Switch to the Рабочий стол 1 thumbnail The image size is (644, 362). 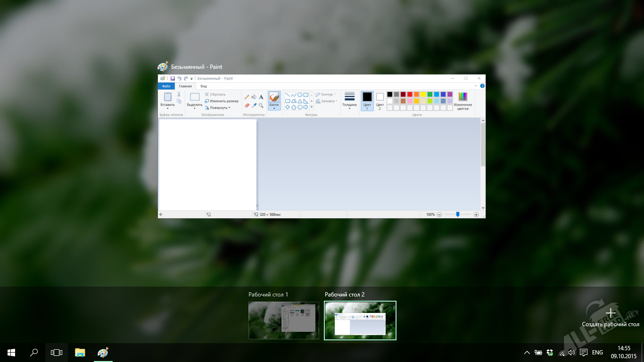[283, 321]
